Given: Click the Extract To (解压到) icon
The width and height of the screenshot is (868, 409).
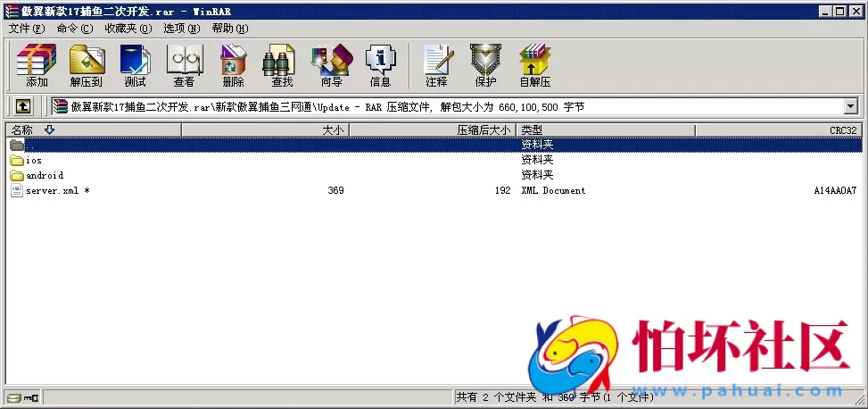Looking at the screenshot, I should tap(86, 65).
